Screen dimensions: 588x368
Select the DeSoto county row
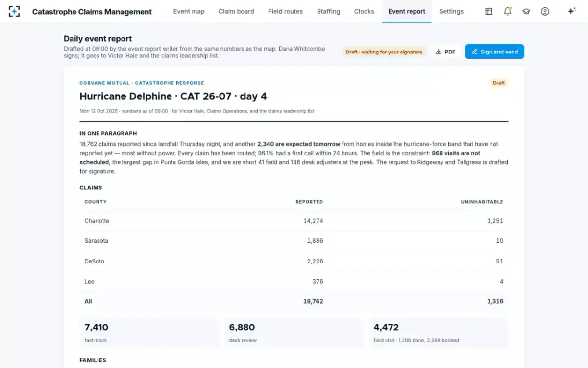[294, 261]
